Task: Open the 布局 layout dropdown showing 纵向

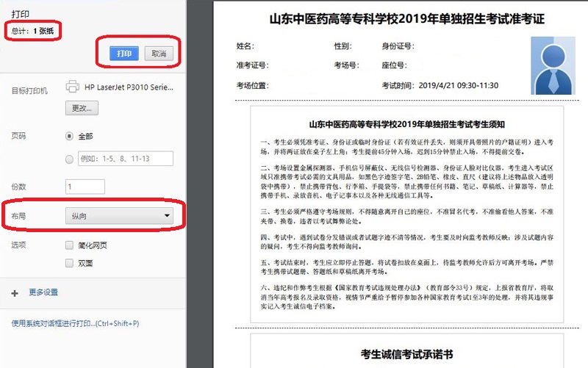Action: click(119, 216)
